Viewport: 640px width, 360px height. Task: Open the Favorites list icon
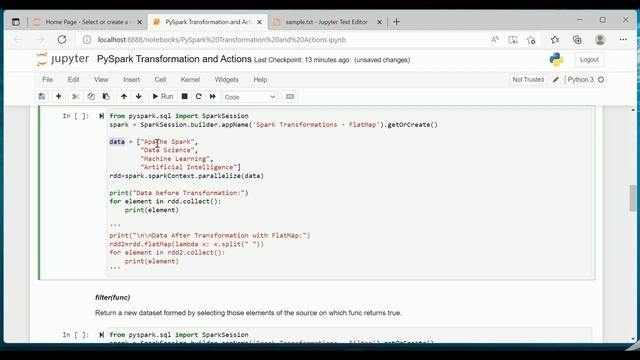(555, 40)
